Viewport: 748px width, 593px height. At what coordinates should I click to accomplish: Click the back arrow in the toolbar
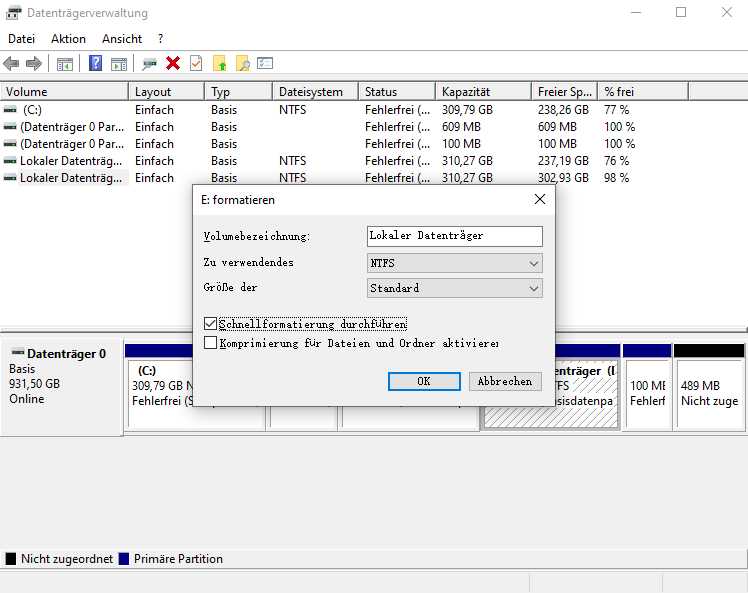12,63
